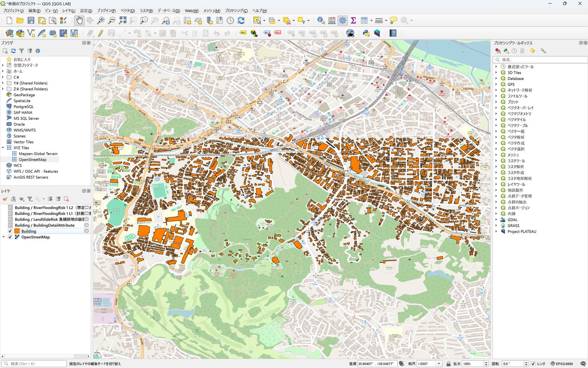This screenshot has width=588, height=368.
Task: Open the Python console icon
Action: (366, 33)
